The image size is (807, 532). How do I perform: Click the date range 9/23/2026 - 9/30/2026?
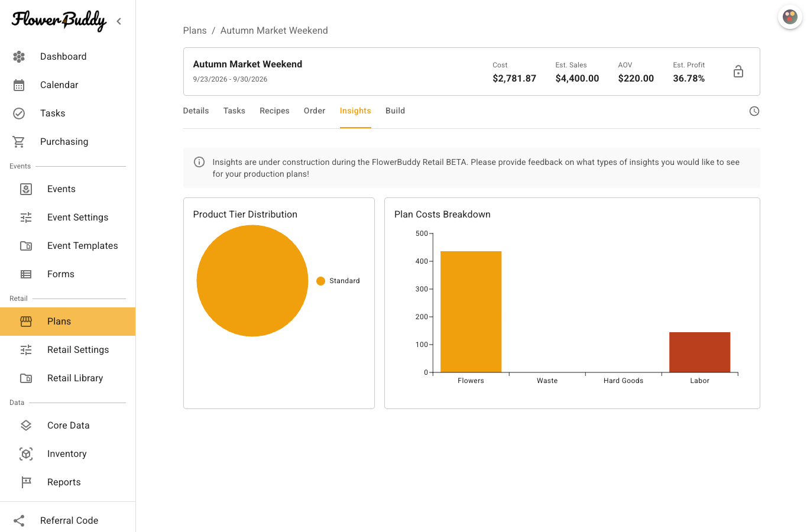[230, 79]
